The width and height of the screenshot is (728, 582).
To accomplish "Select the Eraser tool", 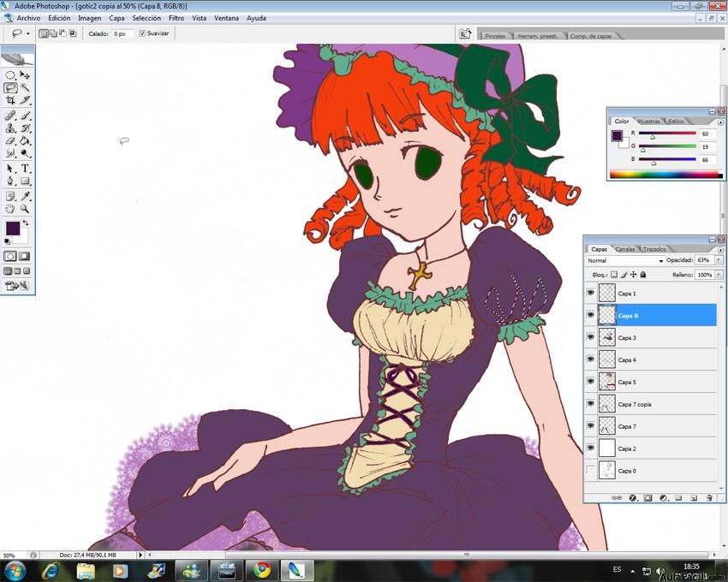I will (x=10, y=140).
